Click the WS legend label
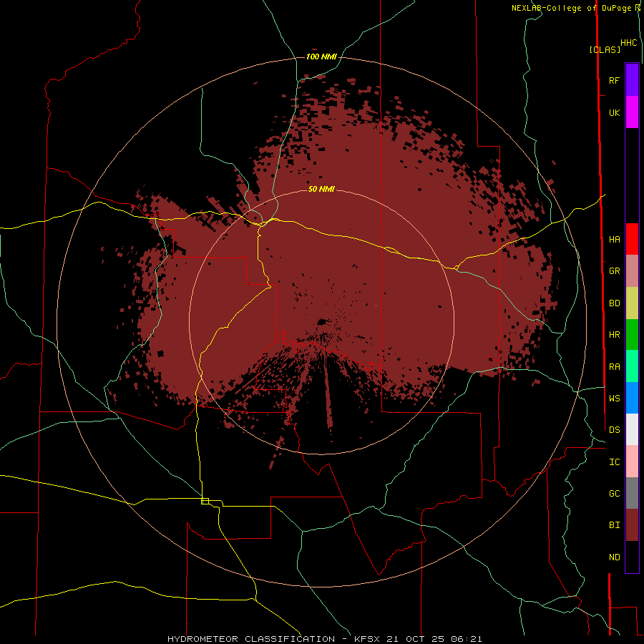The image size is (644, 644). coord(614,398)
